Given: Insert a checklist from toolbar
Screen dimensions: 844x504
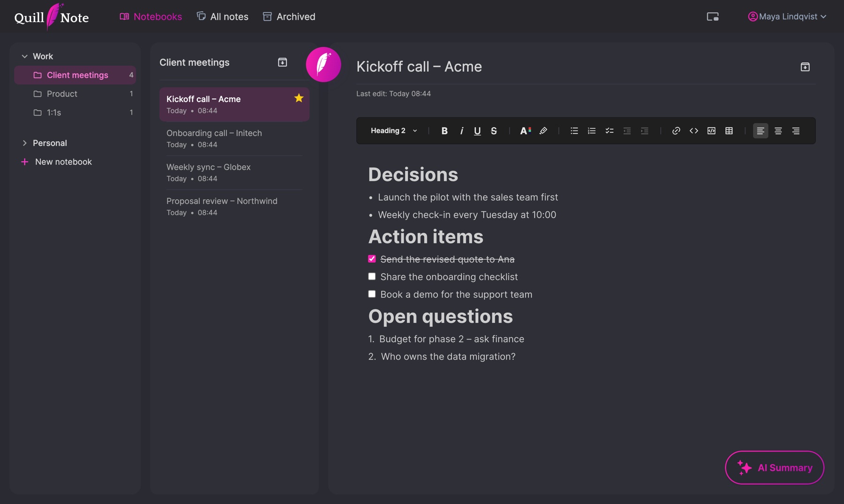Looking at the screenshot, I should (x=609, y=131).
